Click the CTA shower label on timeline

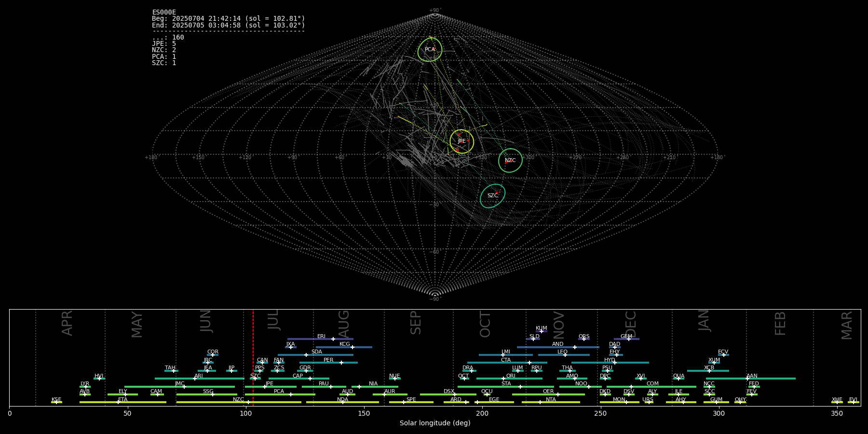[x=506, y=360]
